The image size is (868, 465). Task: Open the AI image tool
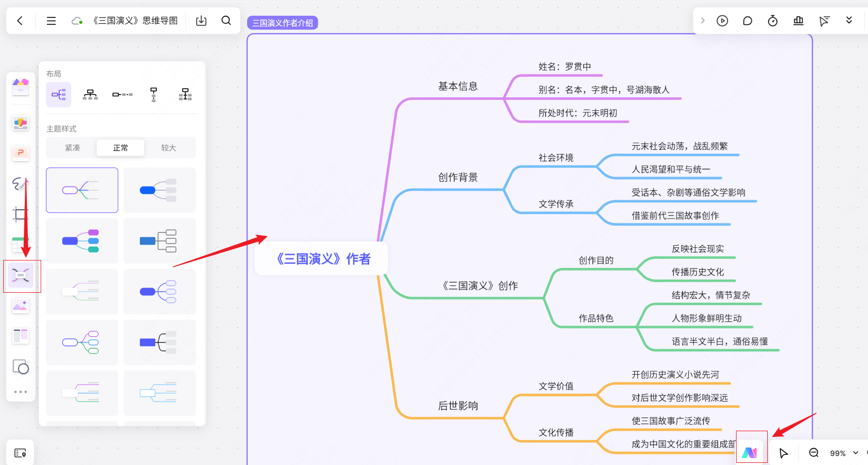point(21,305)
